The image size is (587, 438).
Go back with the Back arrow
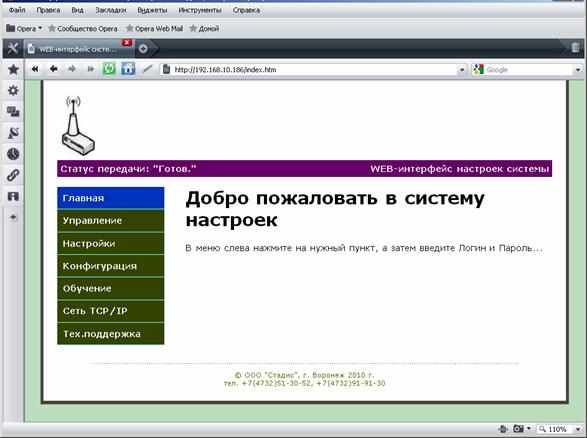click(54, 69)
